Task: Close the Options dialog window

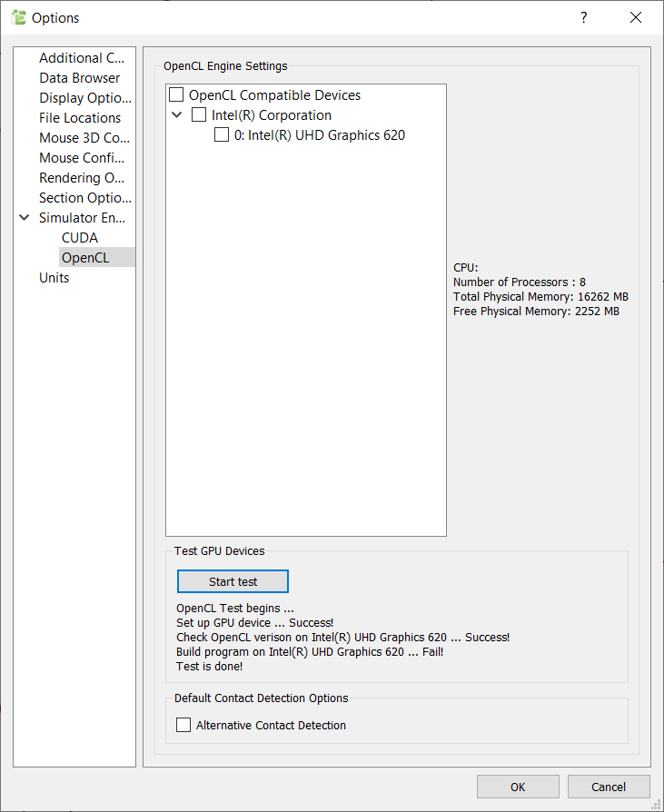Action: [635, 17]
